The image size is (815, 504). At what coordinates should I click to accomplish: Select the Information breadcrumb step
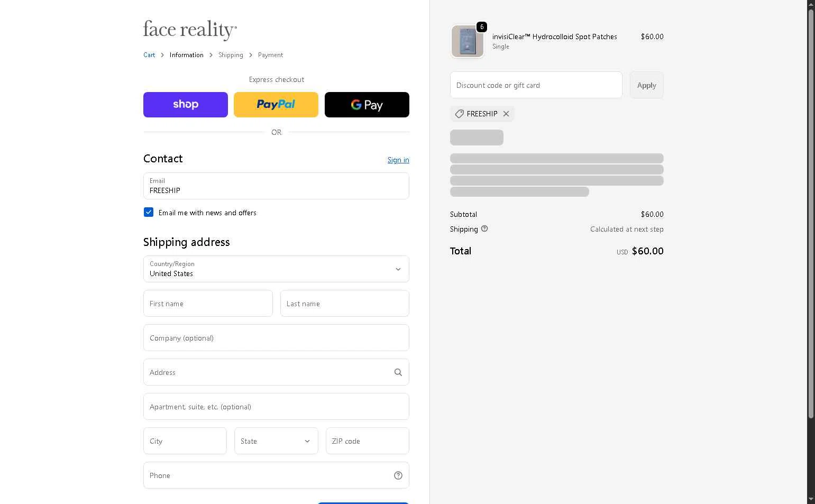[x=187, y=55]
